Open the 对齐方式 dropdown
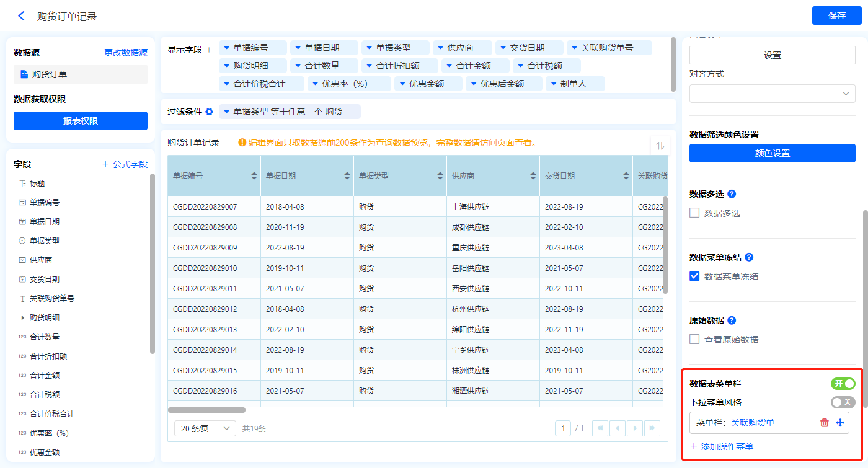Image resolution: width=868 pixels, height=468 pixels. tap(772, 94)
